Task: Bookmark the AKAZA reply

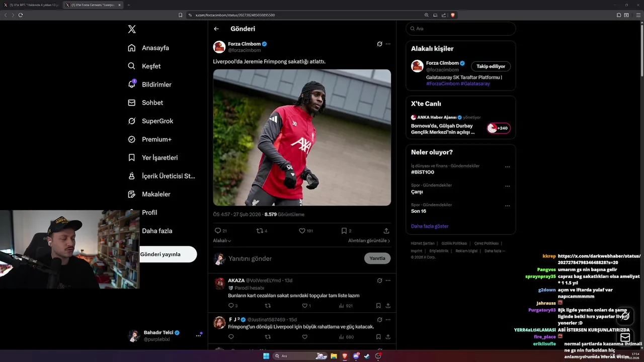Action: click(378, 306)
